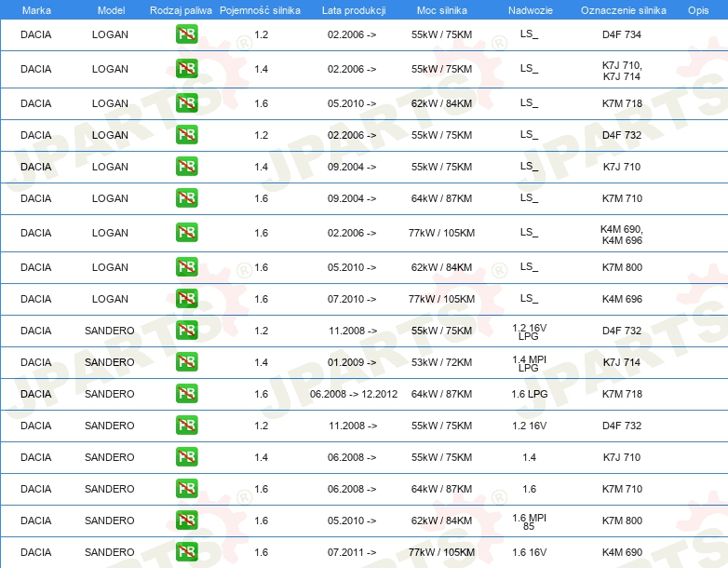
Task: Select the fuel icon in the Logan K7M 710 row
Action: point(186,197)
